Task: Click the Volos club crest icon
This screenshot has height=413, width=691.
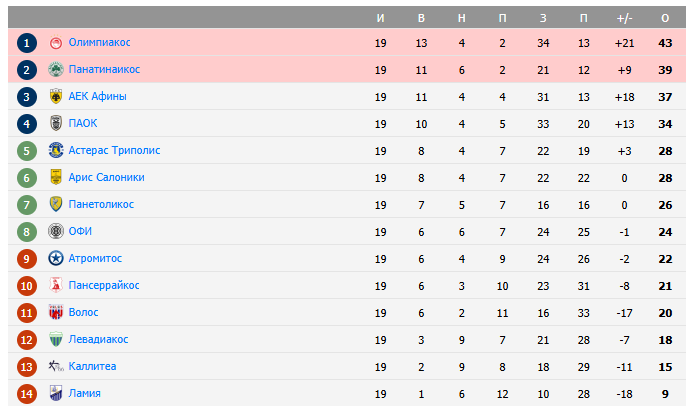Action: pos(56,312)
